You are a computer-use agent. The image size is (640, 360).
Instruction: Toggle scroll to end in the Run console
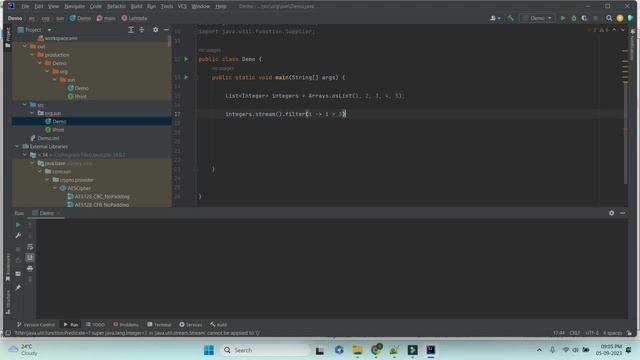[x=30, y=258]
